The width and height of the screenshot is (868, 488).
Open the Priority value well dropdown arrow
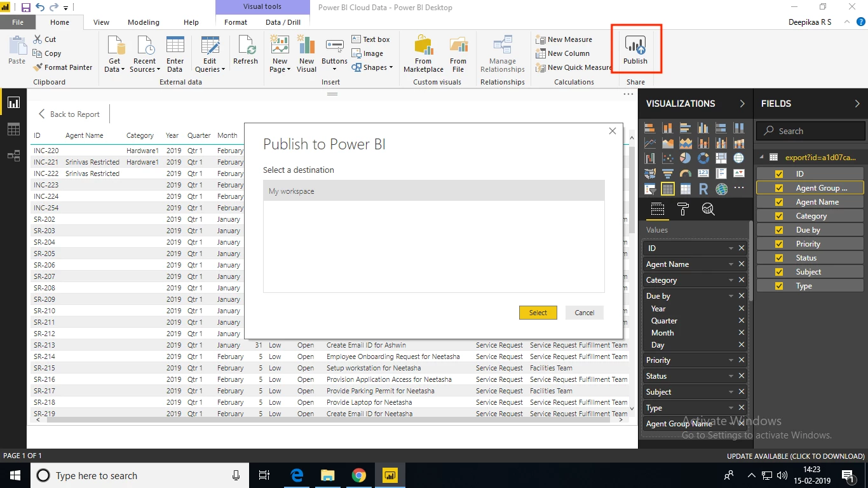tap(731, 360)
